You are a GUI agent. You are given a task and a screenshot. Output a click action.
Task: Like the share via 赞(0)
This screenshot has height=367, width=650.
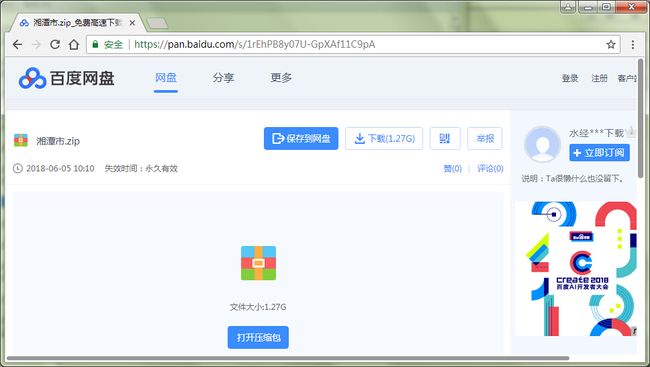453,168
